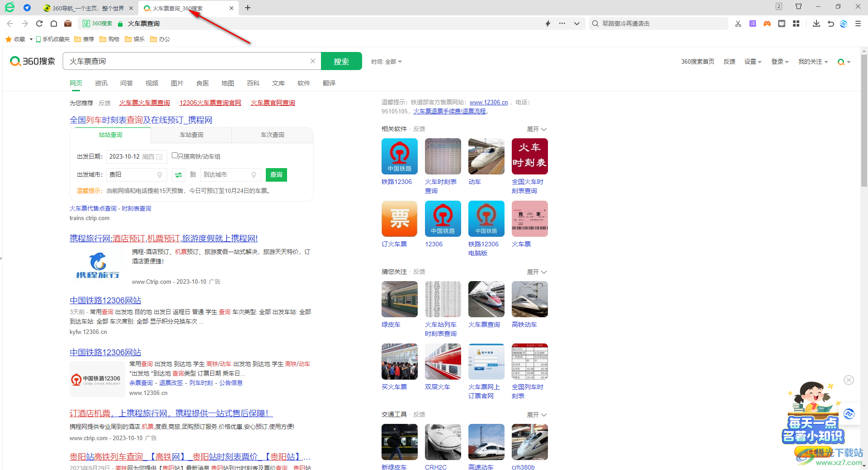Click the favorites star icon
The image size is (868, 470).
pos(9,39)
